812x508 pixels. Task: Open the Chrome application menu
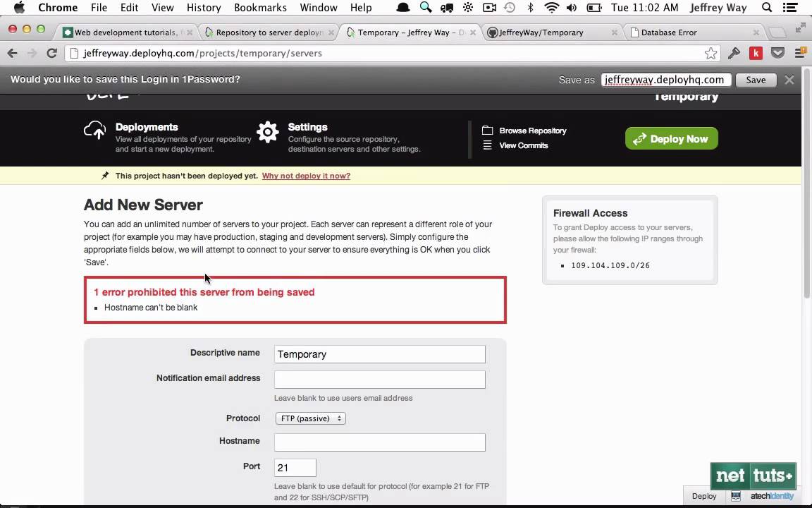58,8
